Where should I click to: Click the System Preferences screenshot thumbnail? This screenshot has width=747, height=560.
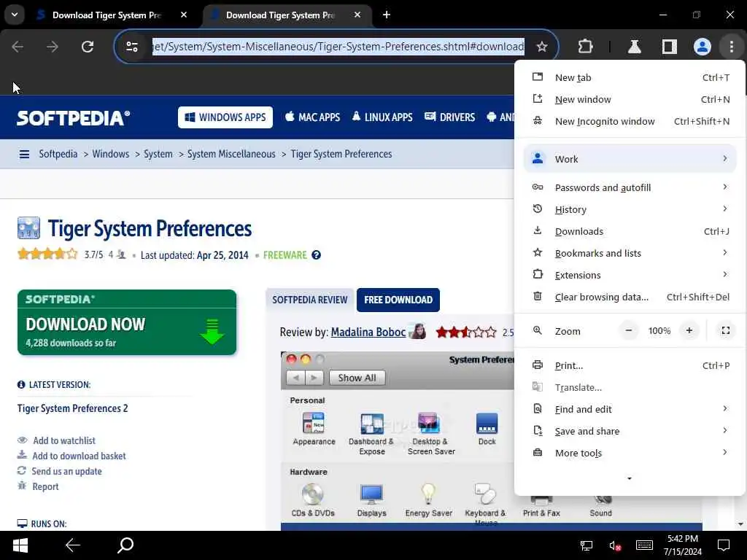[398, 441]
